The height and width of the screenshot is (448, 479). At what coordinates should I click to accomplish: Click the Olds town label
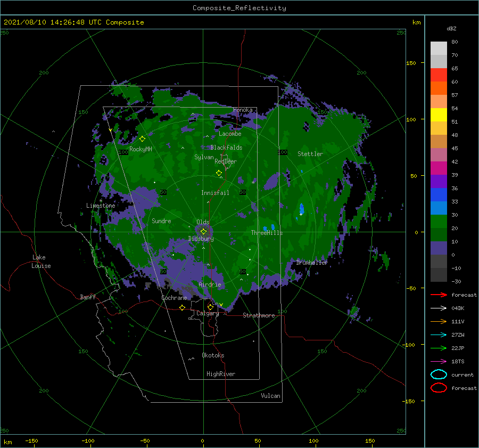203,222
